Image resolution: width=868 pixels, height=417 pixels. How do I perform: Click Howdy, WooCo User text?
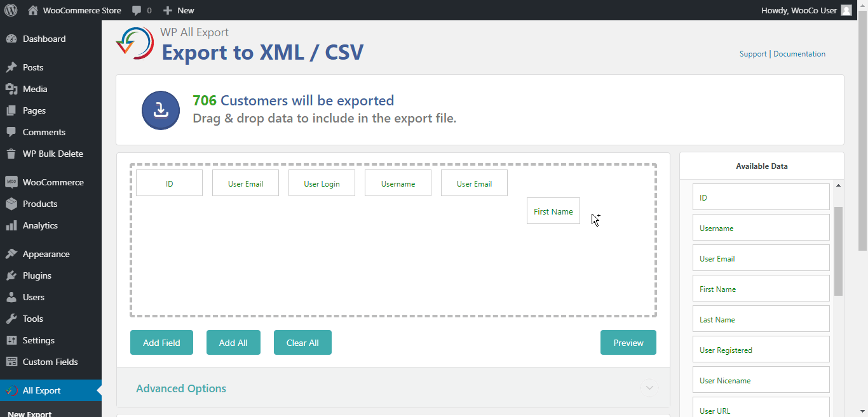point(799,10)
